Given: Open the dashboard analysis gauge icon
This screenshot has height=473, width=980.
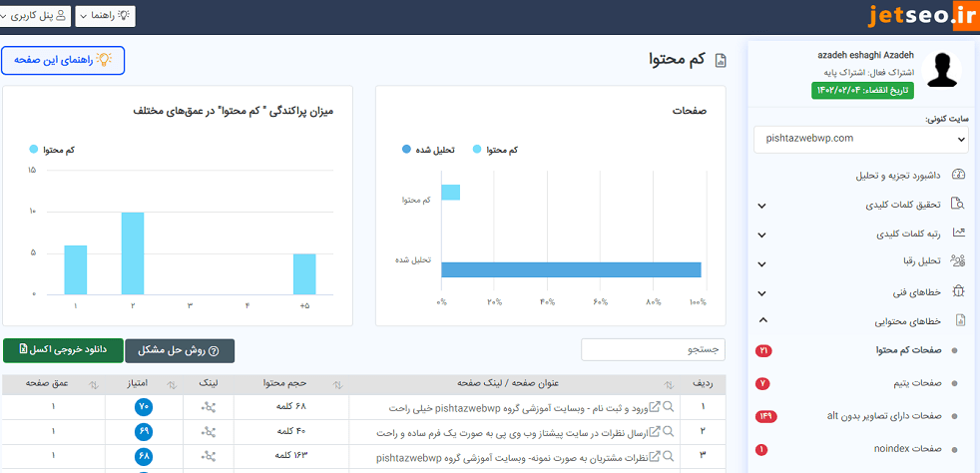Looking at the screenshot, I should [958, 175].
